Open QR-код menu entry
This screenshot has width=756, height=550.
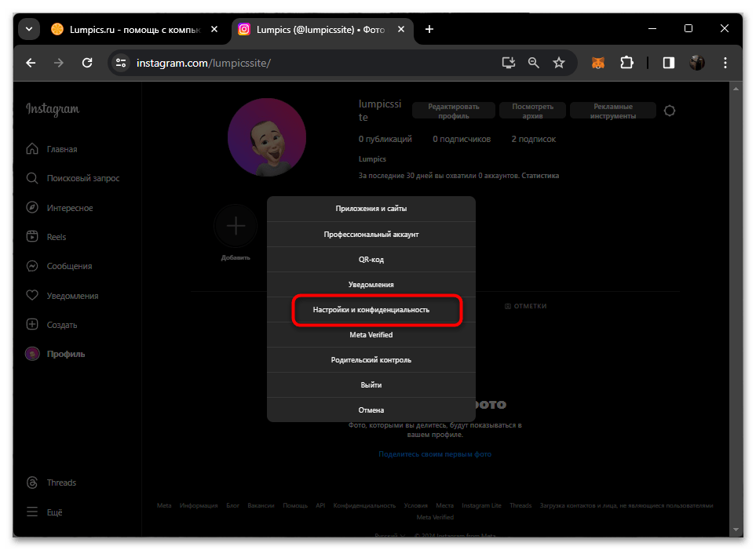coord(371,260)
